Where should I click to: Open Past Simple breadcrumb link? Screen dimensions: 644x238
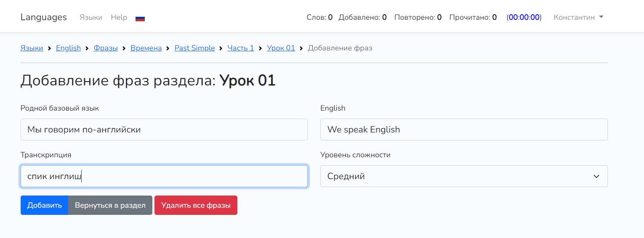[194, 48]
